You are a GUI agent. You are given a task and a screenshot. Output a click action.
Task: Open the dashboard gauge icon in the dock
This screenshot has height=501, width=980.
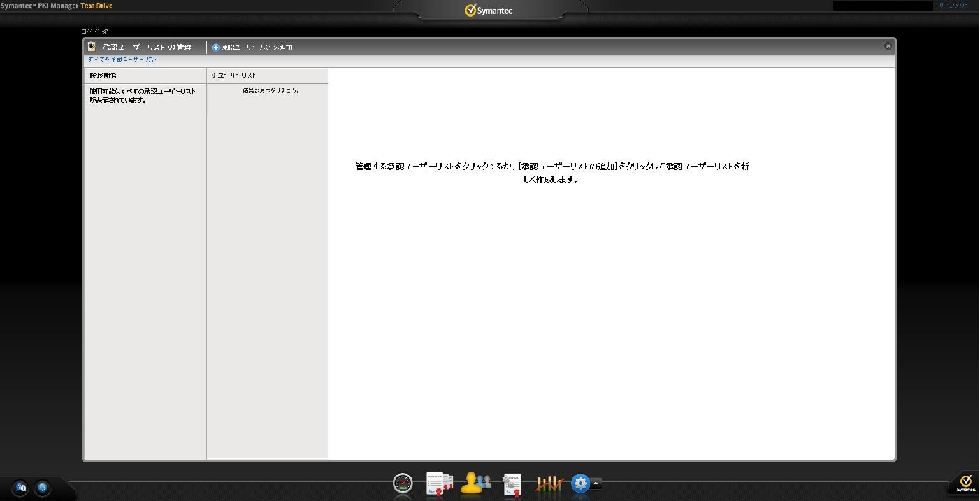[x=403, y=484]
